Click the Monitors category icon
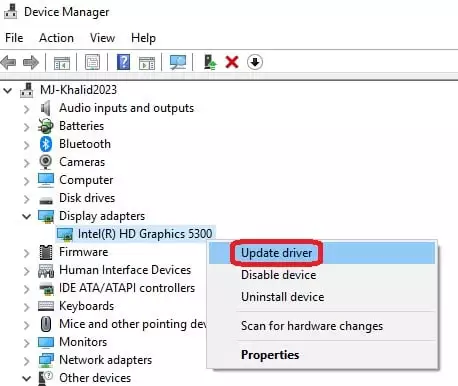This screenshot has width=458, height=386. (x=46, y=342)
